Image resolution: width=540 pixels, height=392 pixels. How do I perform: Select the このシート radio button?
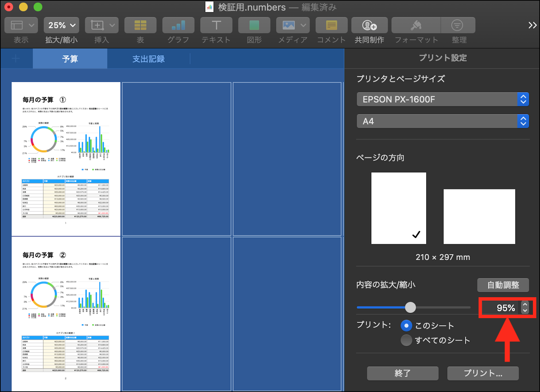pos(406,326)
